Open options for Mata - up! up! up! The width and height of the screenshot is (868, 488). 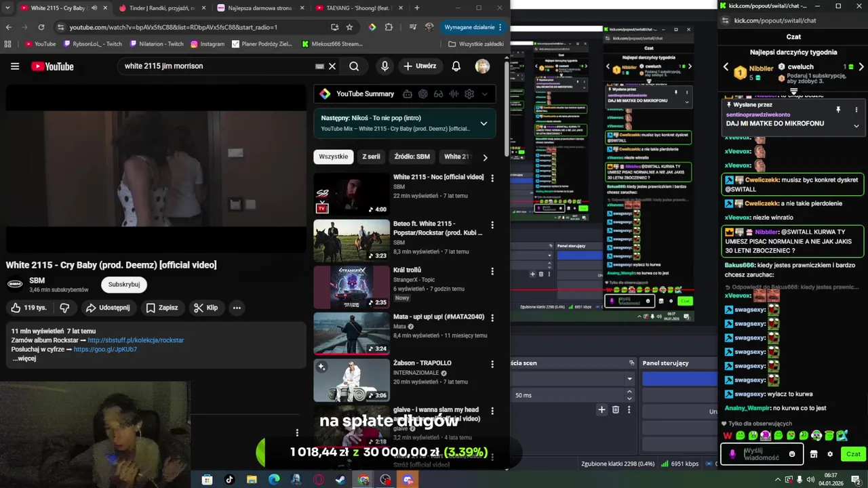(492, 318)
